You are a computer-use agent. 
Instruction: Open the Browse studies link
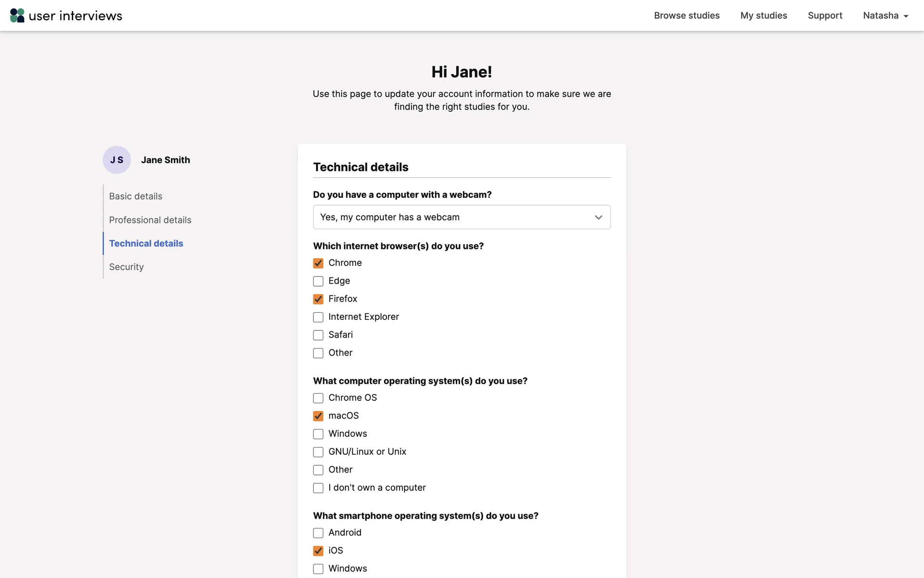coord(687,15)
